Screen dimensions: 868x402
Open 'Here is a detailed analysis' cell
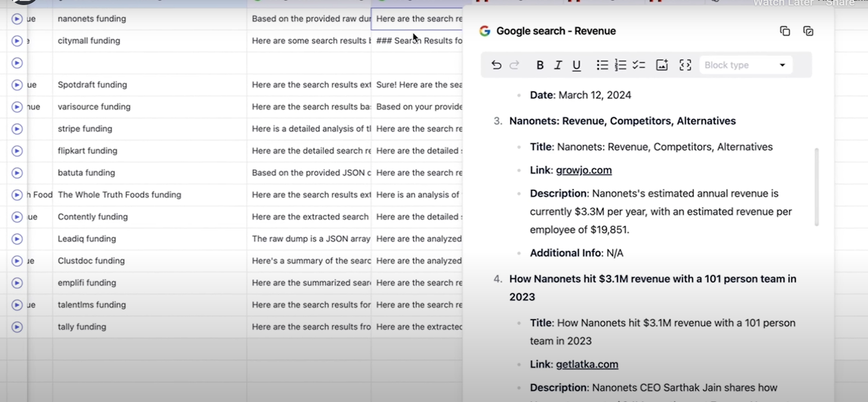click(x=309, y=129)
